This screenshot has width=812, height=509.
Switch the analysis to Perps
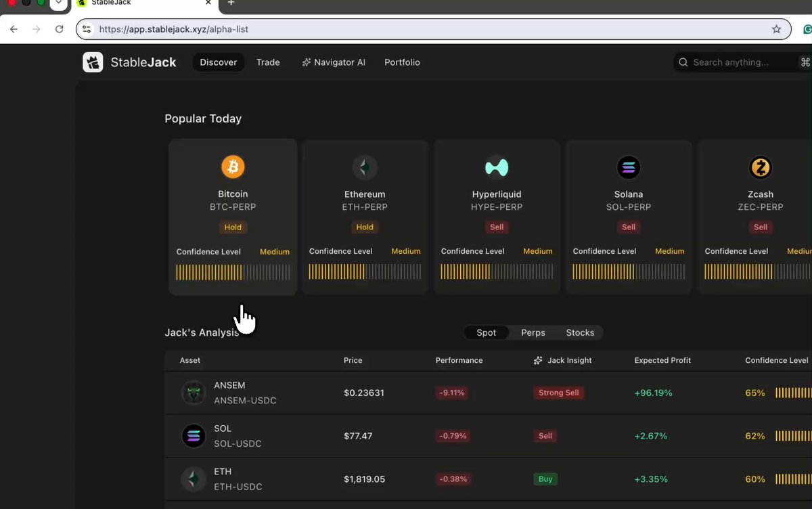click(533, 332)
